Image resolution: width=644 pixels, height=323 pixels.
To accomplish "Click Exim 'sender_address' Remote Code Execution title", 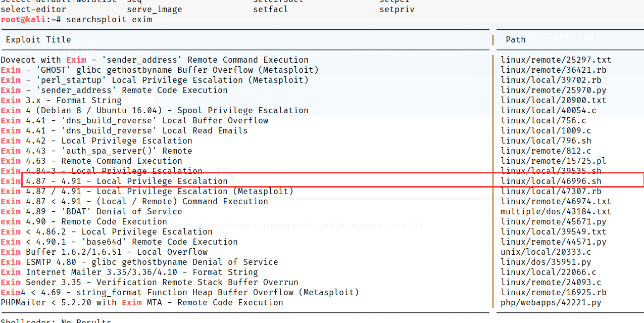I will (x=114, y=90).
